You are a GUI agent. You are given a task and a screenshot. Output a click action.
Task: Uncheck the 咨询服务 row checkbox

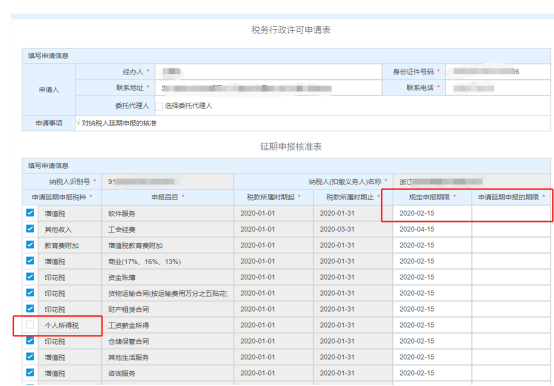coord(30,372)
